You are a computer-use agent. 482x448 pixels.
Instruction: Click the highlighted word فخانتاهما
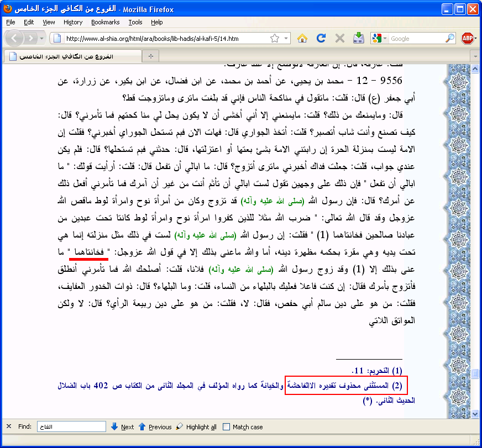[x=89, y=252]
